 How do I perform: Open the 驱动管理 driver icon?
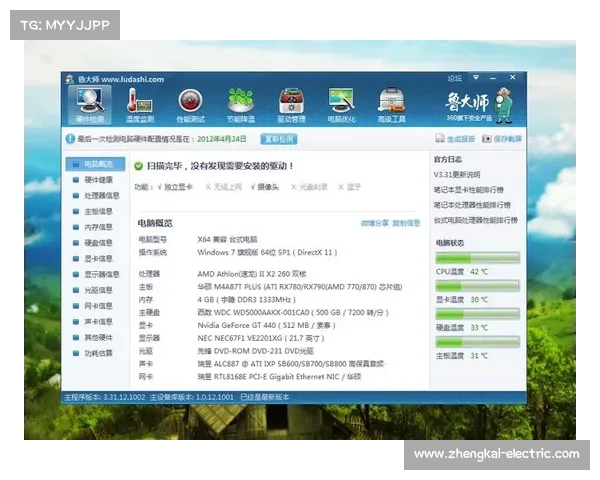291,105
